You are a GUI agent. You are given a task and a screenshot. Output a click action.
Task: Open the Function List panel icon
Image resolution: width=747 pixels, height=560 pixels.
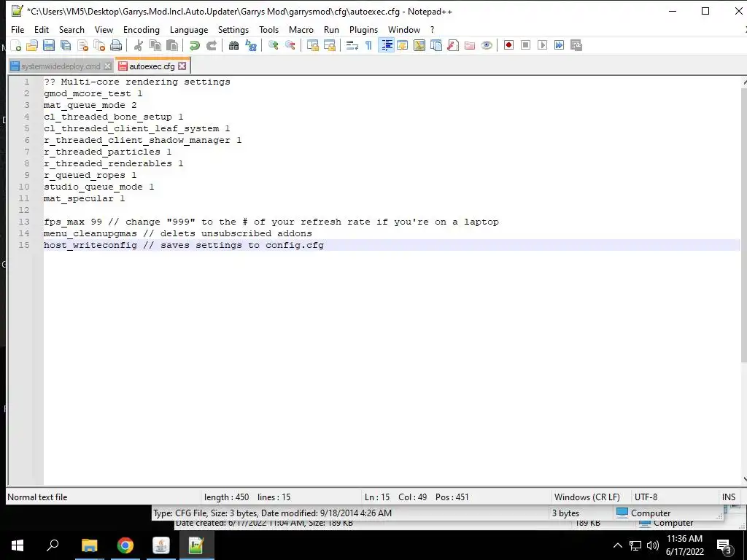(x=453, y=45)
